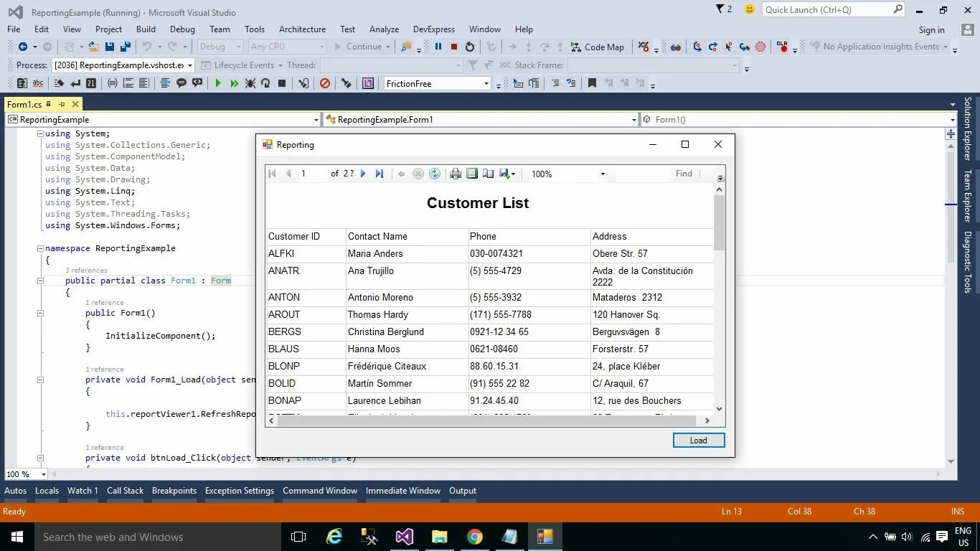The image size is (980, 551).
Task: Jump to last report page icon
Action: click(380, 174)
